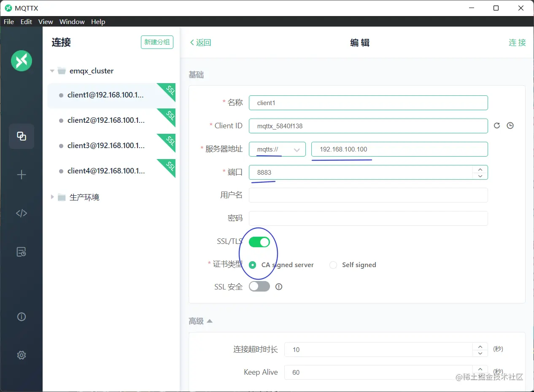
Task: Open the Script page code icon
Action: [x=22, y=213]
